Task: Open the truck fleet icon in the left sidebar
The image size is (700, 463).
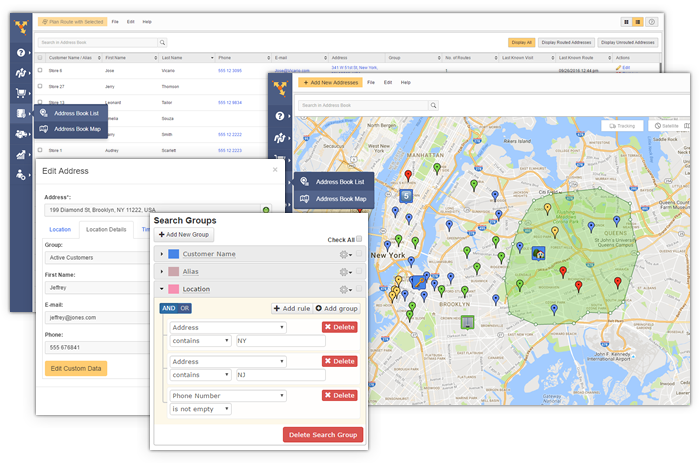Action: tap(21, 134)
